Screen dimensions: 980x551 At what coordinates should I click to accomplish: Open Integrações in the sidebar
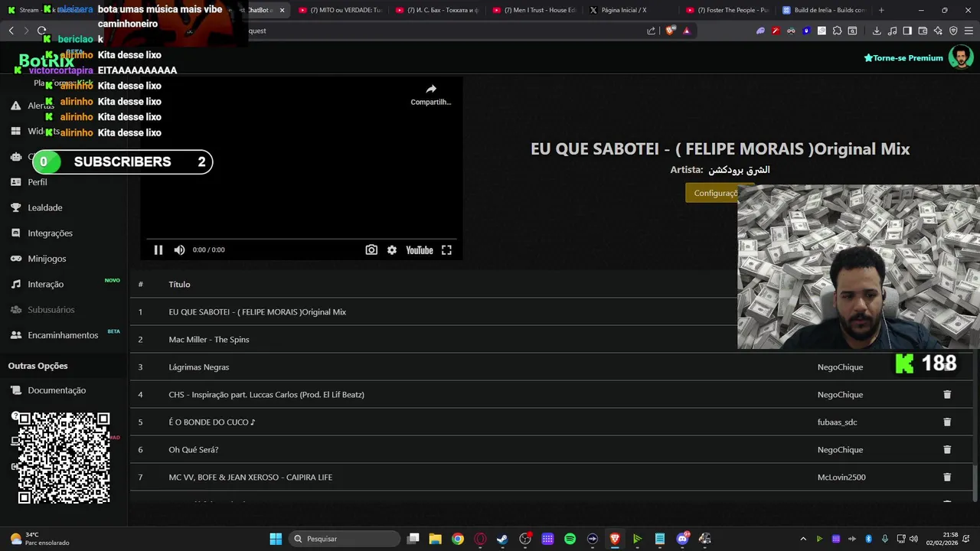pos(50,233)
